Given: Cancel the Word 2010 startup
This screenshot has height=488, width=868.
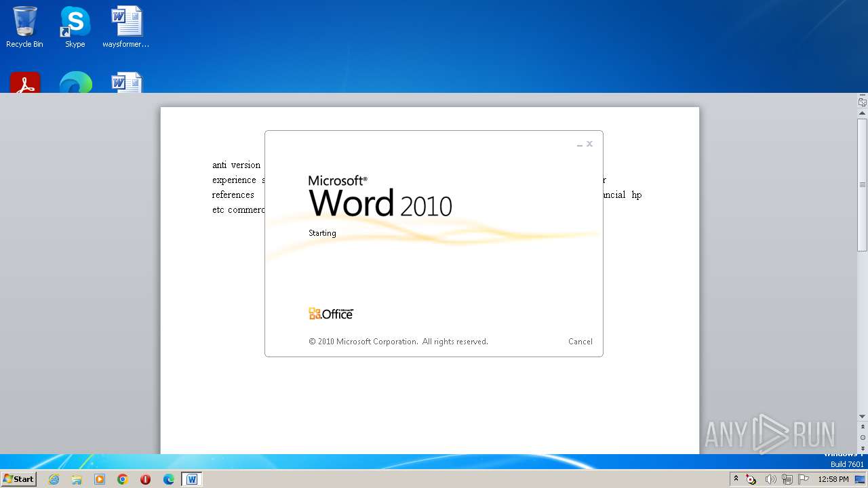Looking at the screenshot, I should [580, 342].
